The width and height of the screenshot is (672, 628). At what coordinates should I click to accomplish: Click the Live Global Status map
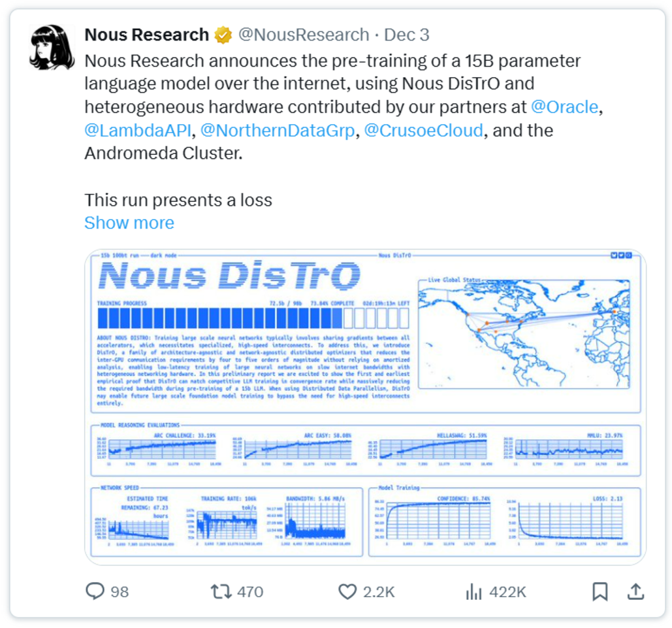pyautogui.click(x=524, y=334)
